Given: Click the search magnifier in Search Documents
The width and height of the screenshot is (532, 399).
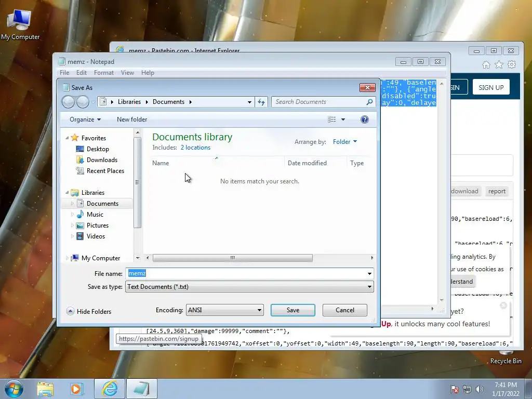Looking at the screenshot, I should click(369, 102).
